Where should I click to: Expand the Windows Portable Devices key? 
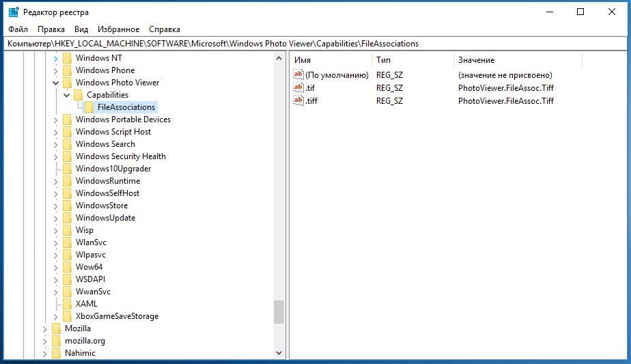[x=55, y=120]
